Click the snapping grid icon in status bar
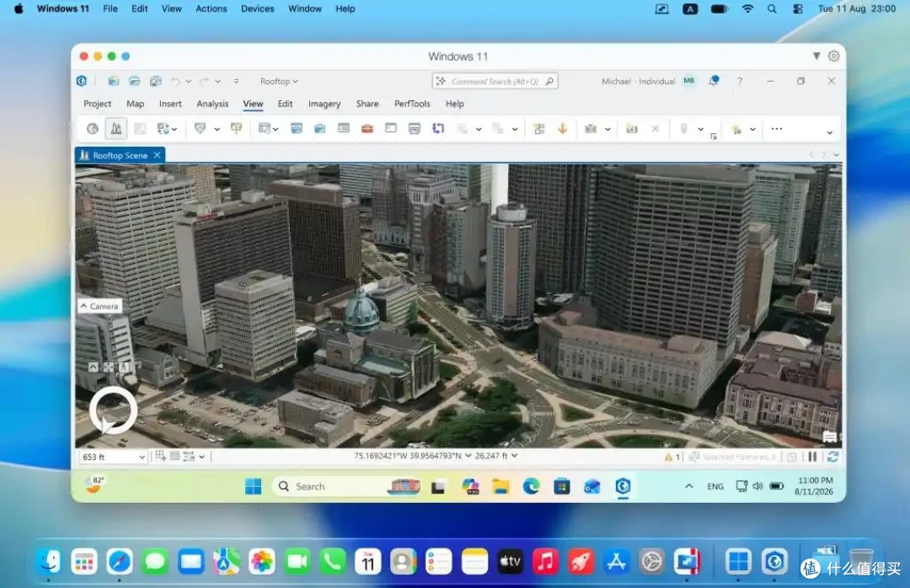The width and height of the screenshot is (910, 588). 161,457
